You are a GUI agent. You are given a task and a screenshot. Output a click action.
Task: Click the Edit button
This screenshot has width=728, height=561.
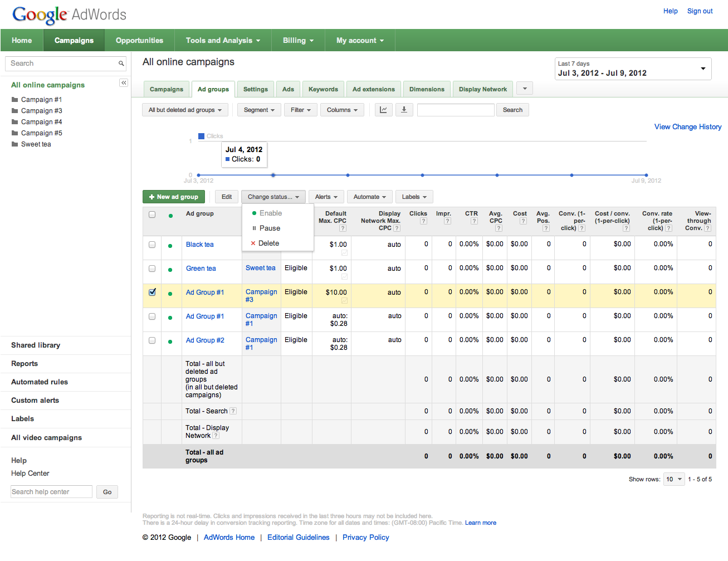tap(227, 197)
